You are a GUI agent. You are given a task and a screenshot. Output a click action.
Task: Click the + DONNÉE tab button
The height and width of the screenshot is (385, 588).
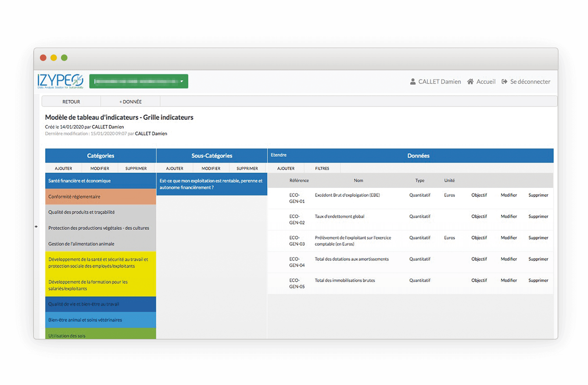pos(130,101)
